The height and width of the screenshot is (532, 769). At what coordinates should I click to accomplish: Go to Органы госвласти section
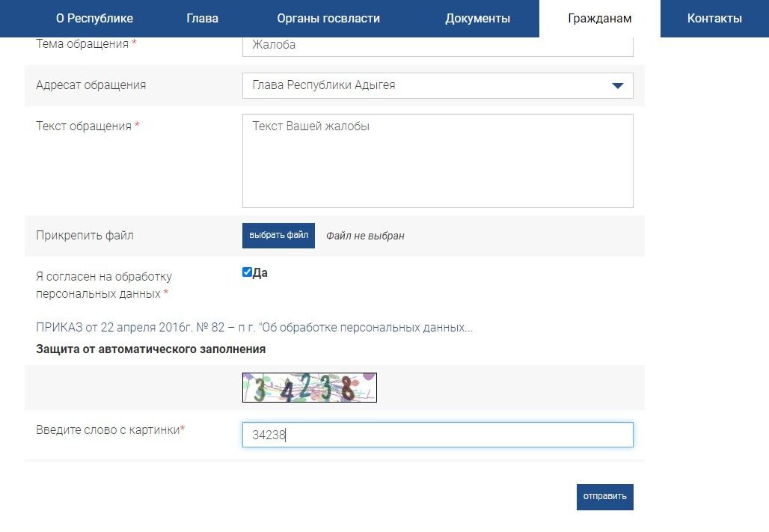[x=328, y=19]
